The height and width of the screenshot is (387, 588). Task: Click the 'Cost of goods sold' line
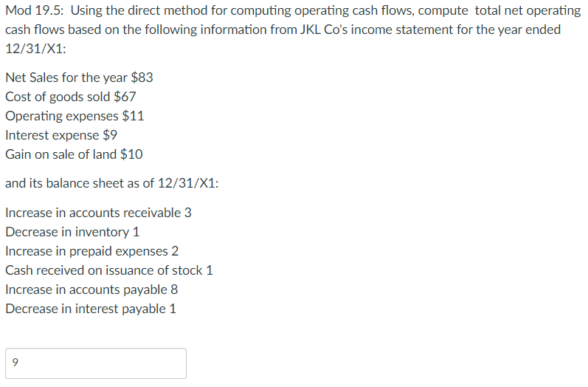71,97
